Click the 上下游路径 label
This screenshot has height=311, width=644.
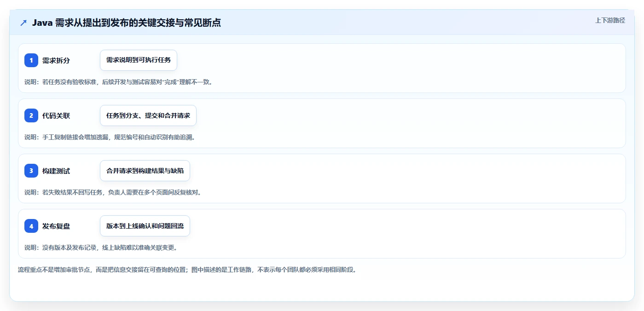[x=610, y=20]
